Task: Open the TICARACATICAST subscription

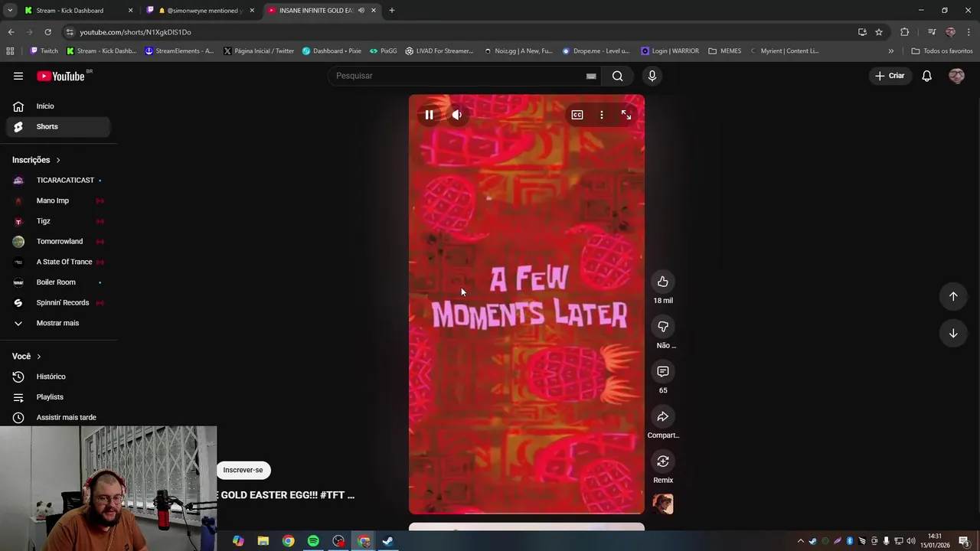Action: [x=58, y=180]
